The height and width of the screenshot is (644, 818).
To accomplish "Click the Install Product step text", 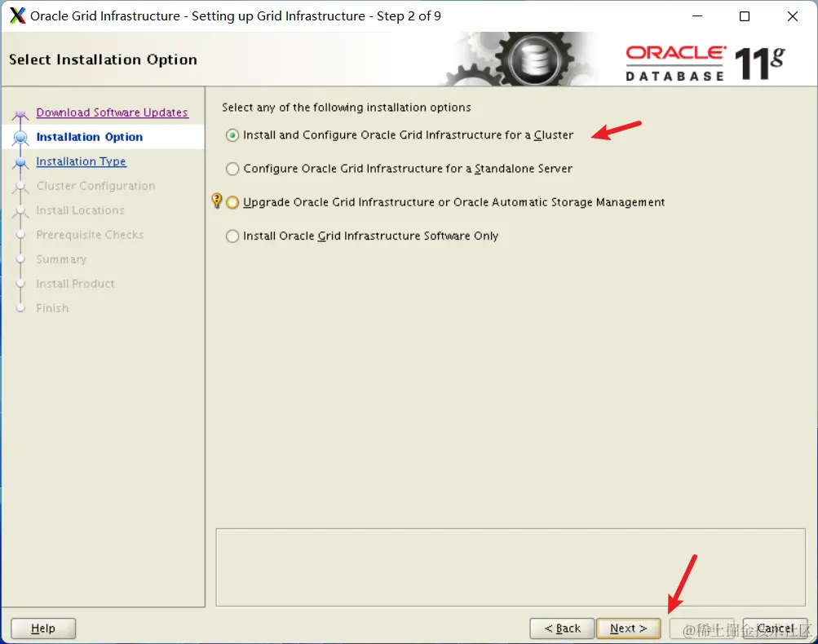I will (75, 284).
